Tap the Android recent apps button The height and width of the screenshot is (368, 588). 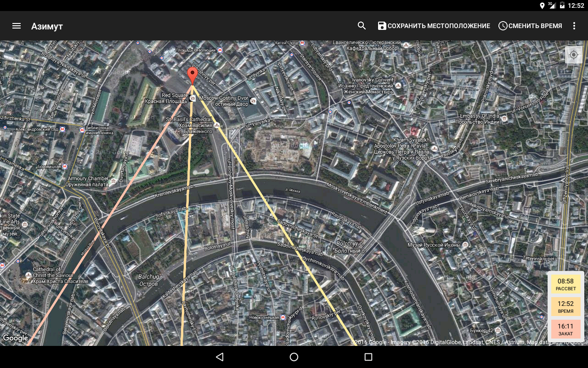coord(368,357)
